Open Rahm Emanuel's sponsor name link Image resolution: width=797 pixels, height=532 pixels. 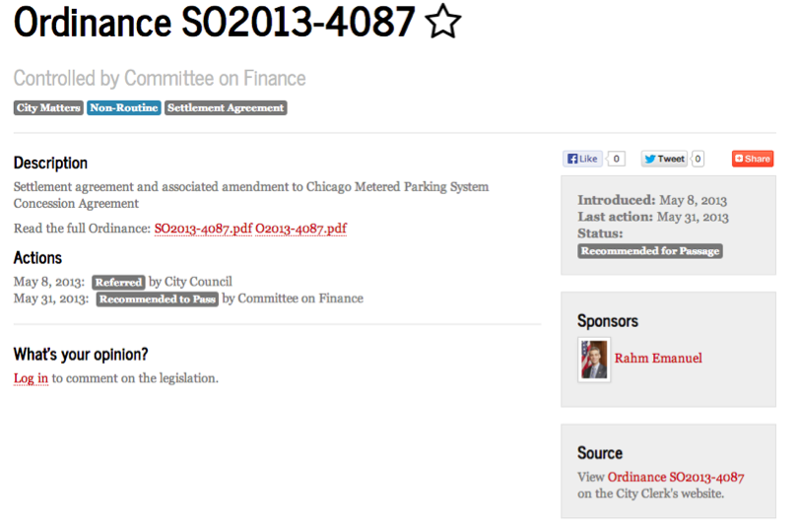(658, 359)
